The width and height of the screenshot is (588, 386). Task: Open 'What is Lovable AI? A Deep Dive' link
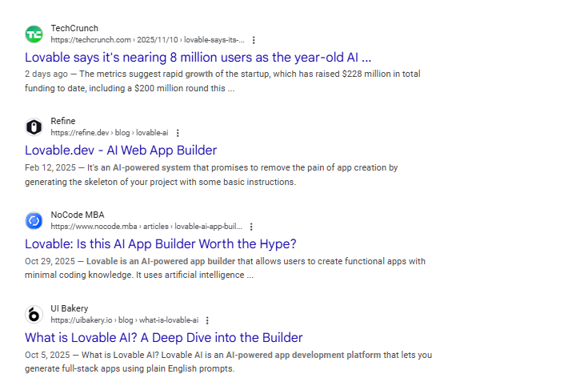coord(163,338)
